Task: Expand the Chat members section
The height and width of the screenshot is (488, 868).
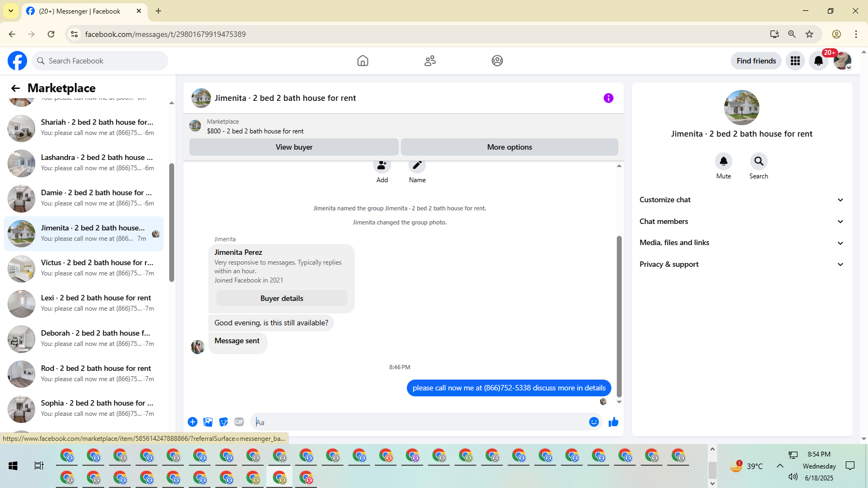Action: (742, 221)
